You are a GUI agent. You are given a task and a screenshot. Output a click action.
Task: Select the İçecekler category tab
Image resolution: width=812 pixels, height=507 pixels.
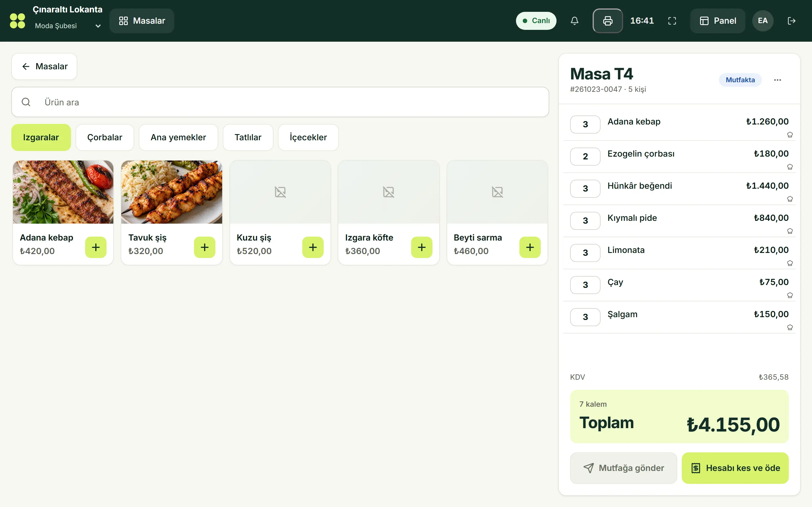click(308, 137)
